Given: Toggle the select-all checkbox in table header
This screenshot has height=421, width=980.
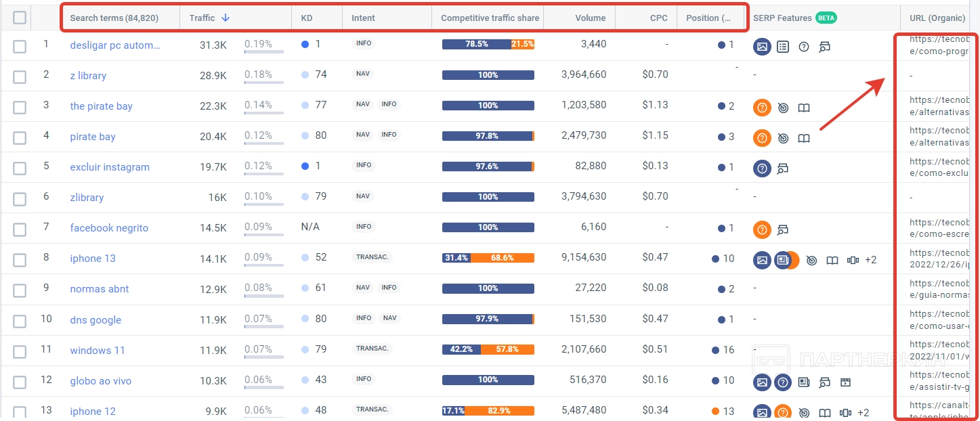Looking at the screenshot, I should tap(20, 18).
